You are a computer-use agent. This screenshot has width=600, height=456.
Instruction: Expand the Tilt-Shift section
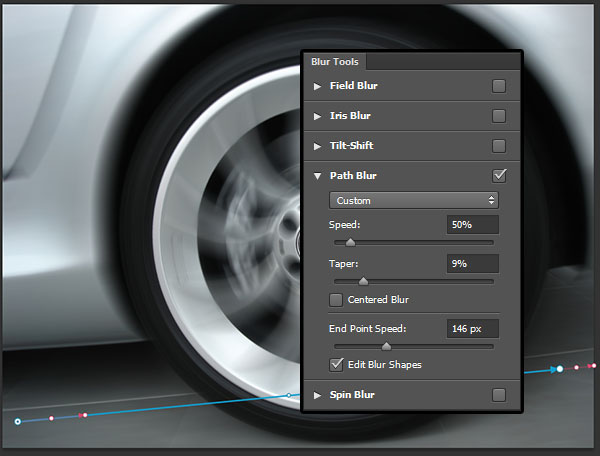(318, 146)
